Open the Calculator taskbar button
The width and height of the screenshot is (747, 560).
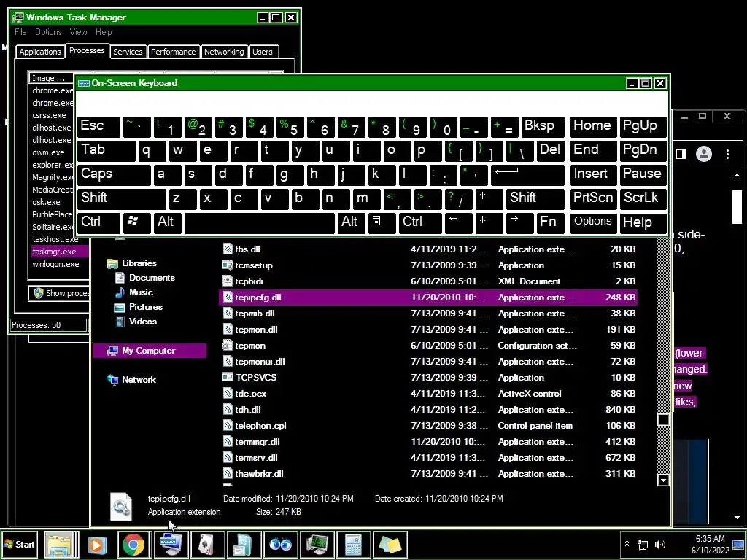(353, 544)
